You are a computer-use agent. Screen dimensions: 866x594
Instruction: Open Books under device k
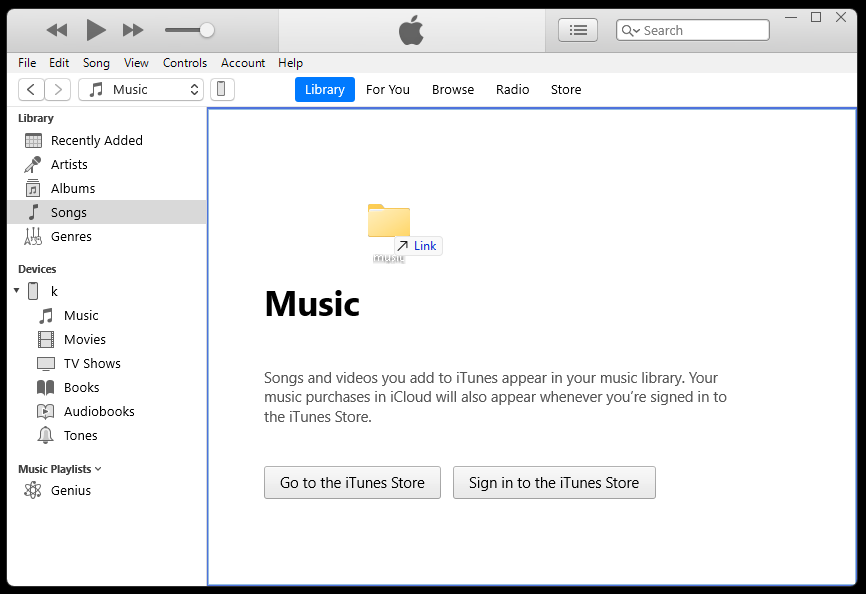click(x=82, y=388)
